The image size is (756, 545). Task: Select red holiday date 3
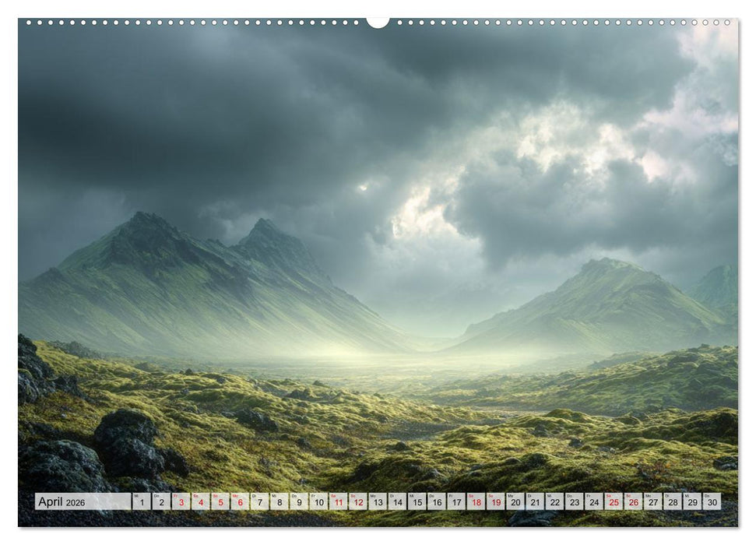coord(181,502)
